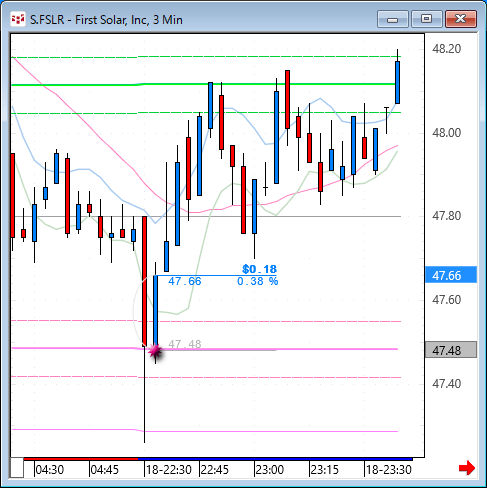This screenshot has width=487, height=488.
Task: Click the 47.80 price scale value
Action: [446, 216]
